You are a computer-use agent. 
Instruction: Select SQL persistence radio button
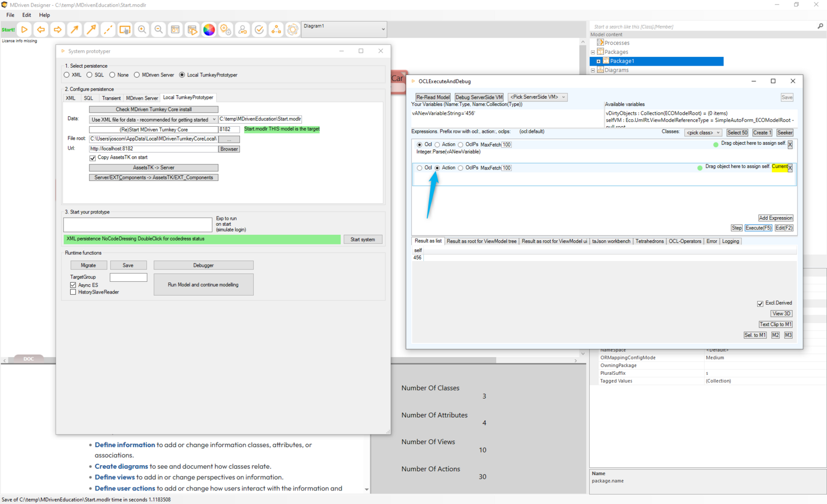pyautogui.click(x=89, y=75)
